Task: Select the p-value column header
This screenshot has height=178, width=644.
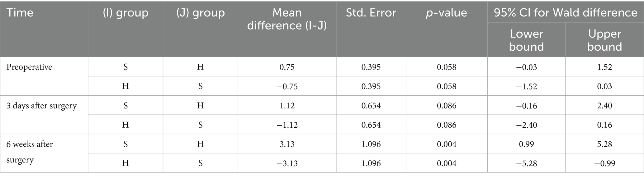Action: 446,13
